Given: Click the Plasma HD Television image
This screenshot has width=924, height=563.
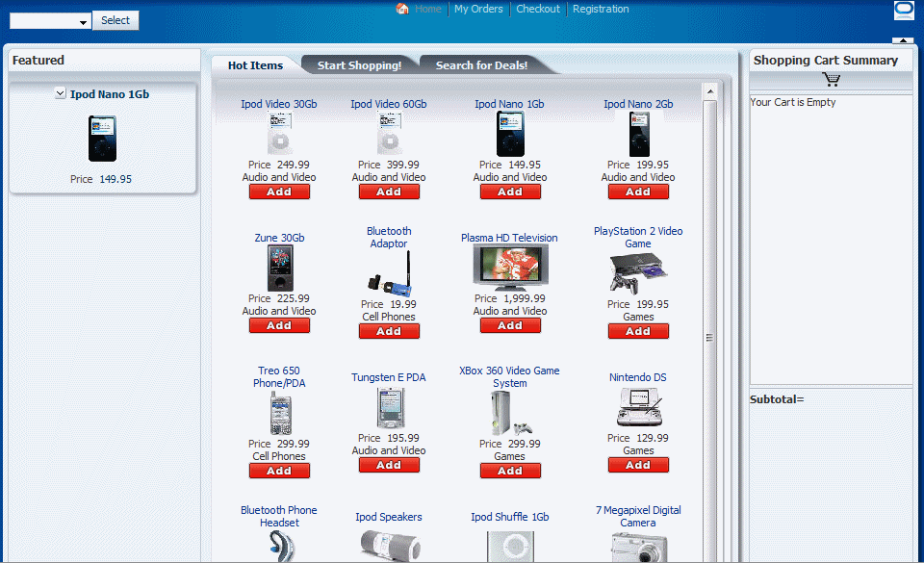Looking at the screenshot, I should point(510,268).
